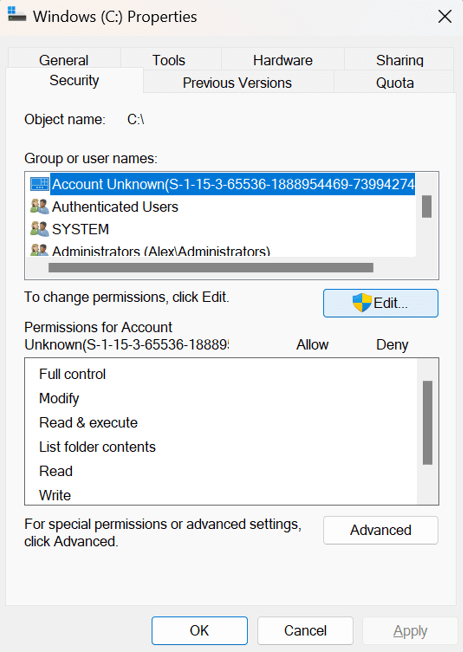Click the permissions list vertical scrollbar
This screenshot has width=463, height=652.
[428, 422]
